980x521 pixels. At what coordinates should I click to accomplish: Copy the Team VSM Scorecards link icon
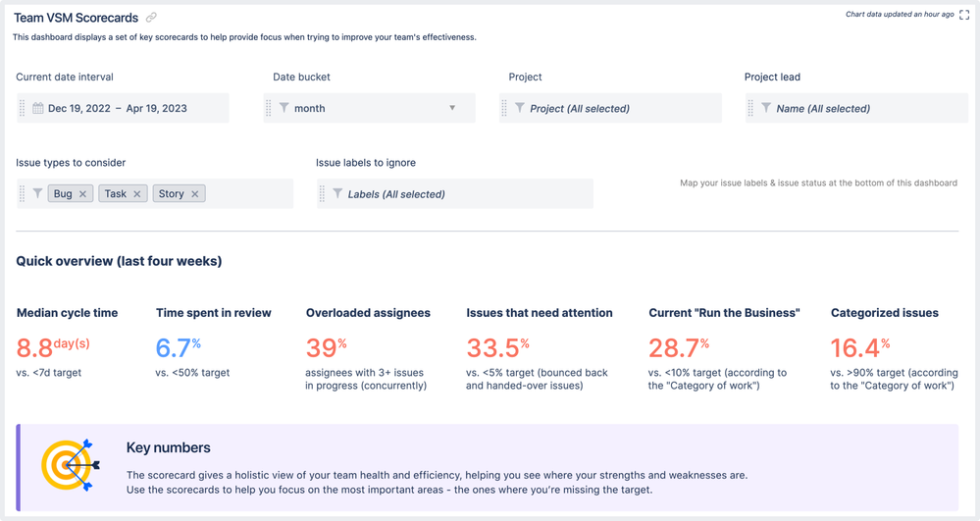click(x=151, y=18)
